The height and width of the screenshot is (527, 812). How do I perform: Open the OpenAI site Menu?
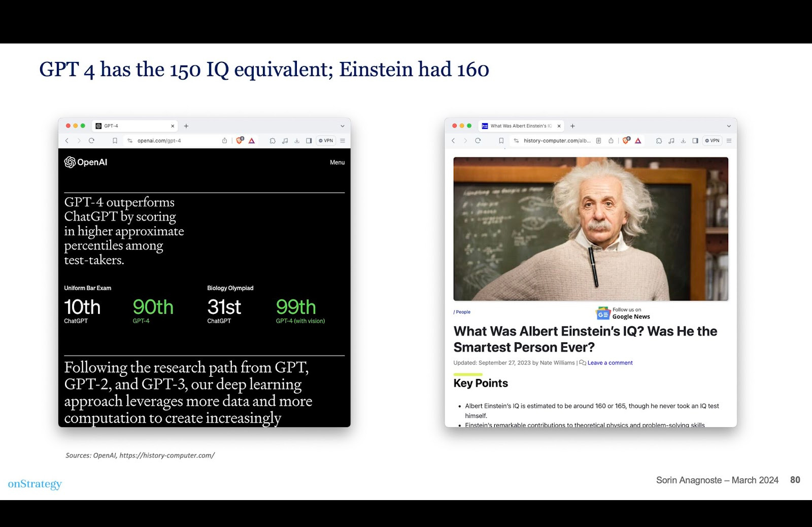click(x=337, y=162)
